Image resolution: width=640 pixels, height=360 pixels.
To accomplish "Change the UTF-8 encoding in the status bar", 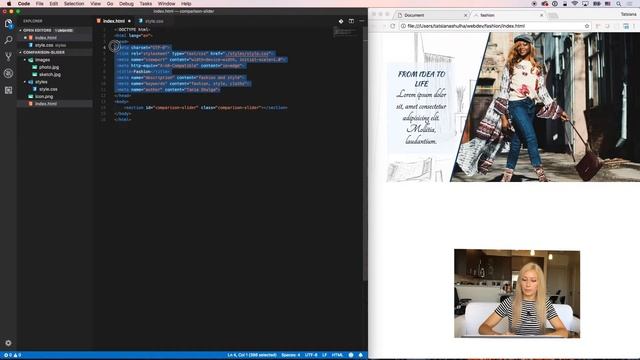I will (x=311, y=355).
